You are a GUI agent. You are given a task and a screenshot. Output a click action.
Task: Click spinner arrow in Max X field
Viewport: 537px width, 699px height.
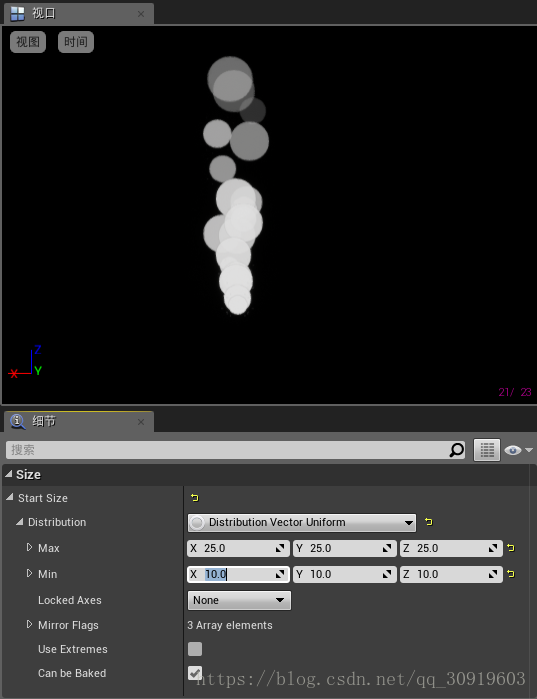click(x=280, y=548)
